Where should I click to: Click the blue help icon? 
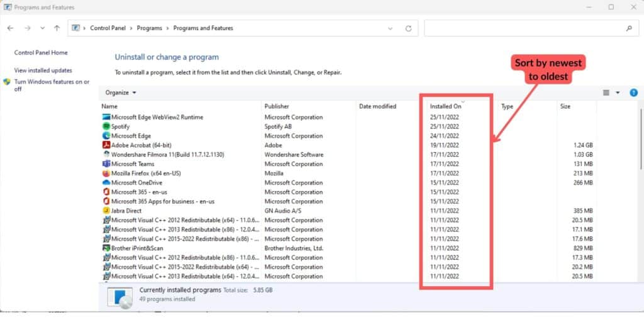634,93
